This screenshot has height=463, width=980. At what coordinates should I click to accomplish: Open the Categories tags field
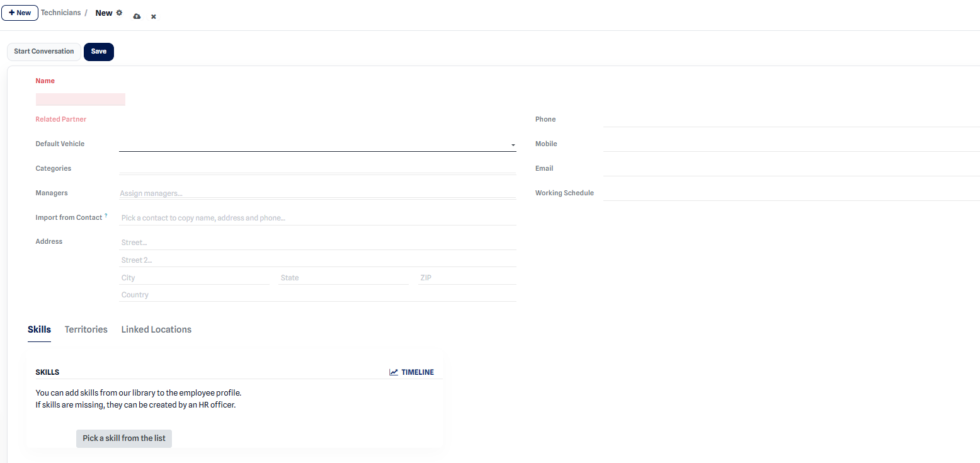point(317,168)
